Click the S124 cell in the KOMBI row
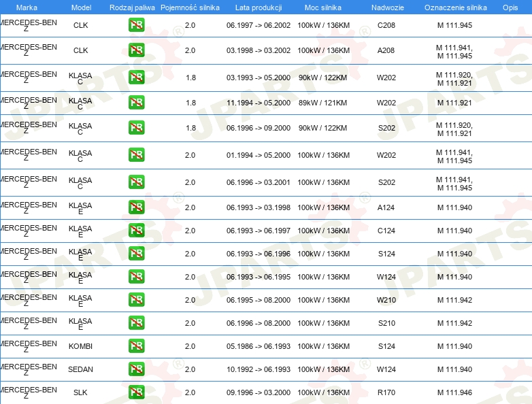This screenshot has height=404, width=532. (x=386, y=346)
